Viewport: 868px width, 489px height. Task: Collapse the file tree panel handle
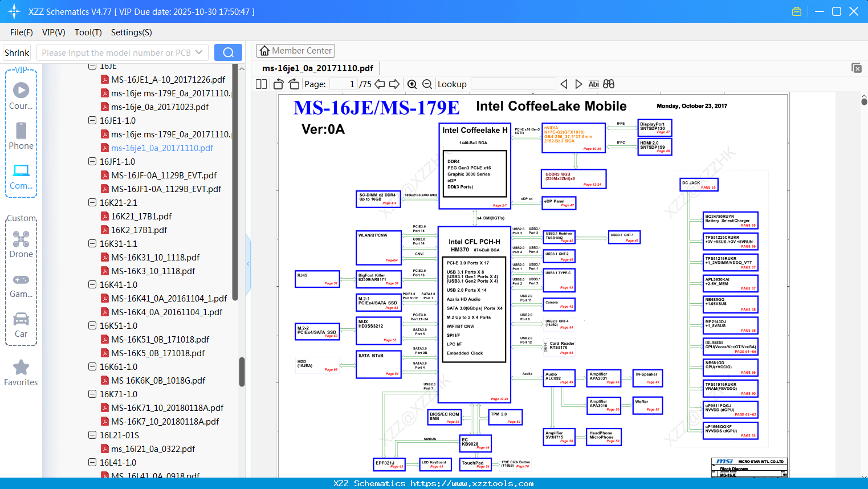tap(248, 263)
